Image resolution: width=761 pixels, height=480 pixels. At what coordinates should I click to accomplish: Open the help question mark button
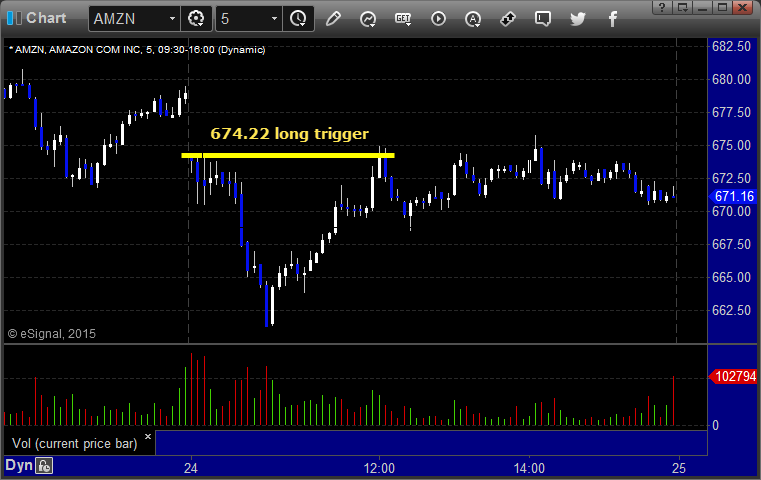[662, 7]
